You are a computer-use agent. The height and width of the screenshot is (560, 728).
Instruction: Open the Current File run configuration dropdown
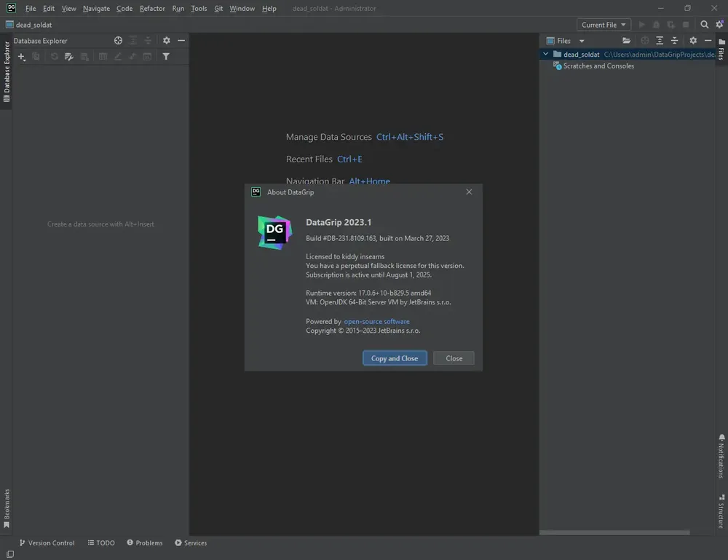604,25
